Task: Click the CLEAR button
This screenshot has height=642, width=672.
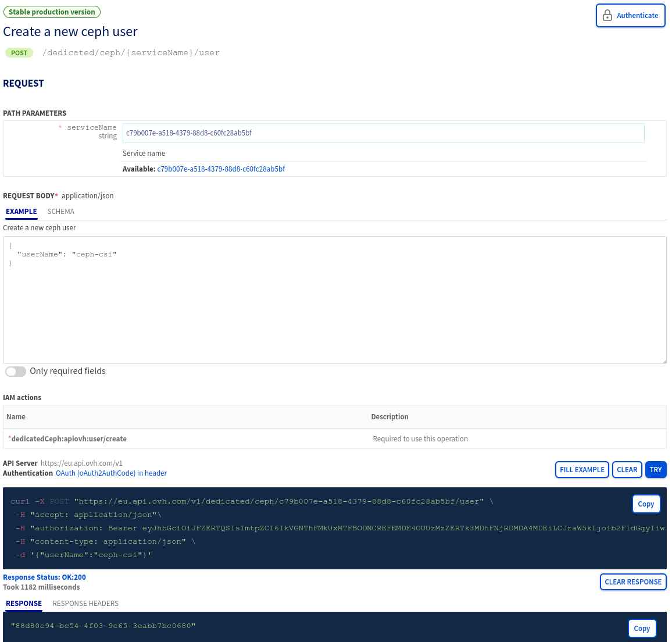Action: (627, 469)
